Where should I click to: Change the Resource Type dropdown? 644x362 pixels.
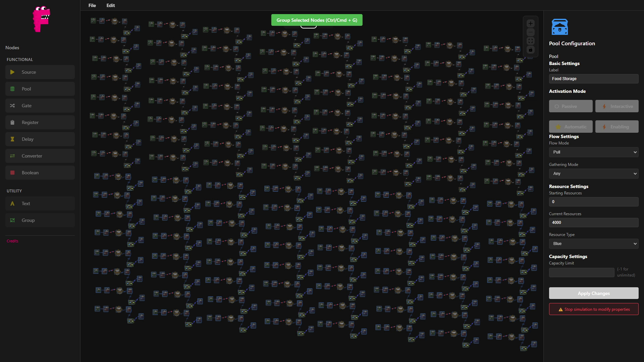[593, 243]
